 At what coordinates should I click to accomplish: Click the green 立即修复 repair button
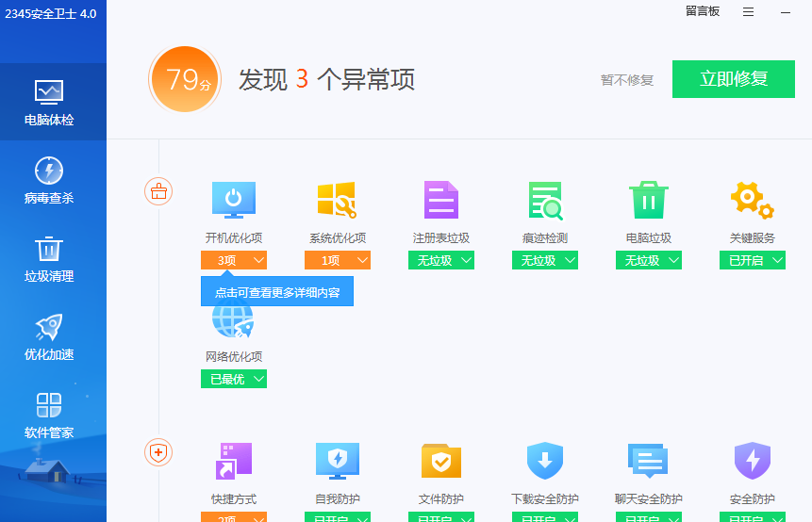tap(734, 79)
